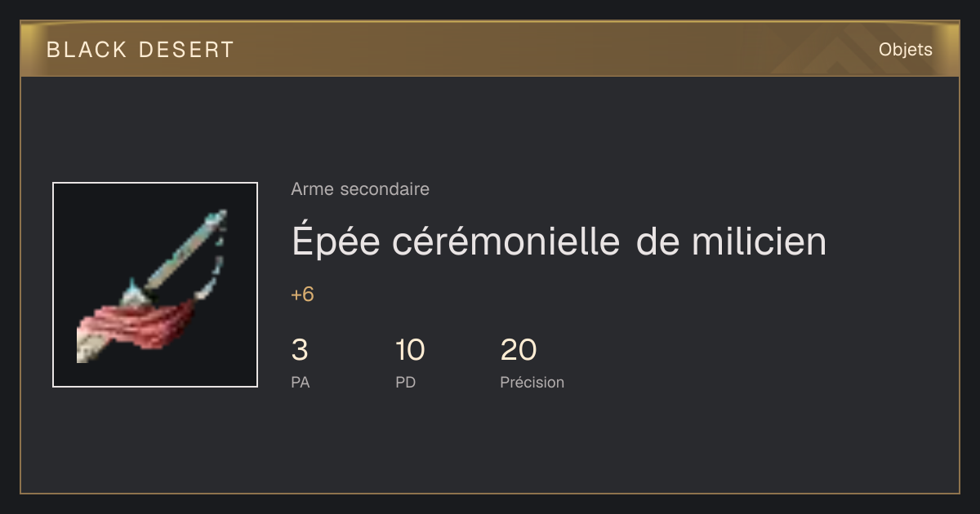Viewport: 980px width, 514px height.
Task: Click the word milicien in the title
Action: (759, 242)
